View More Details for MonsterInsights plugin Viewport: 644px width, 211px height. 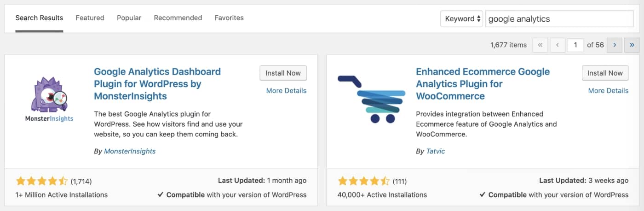286,91
